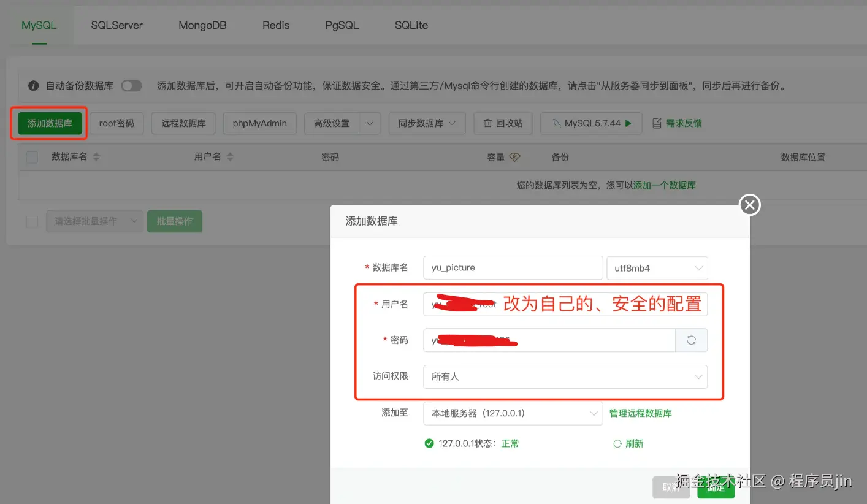
Task: Open the SQLServer tab
Action: point(116,25)
